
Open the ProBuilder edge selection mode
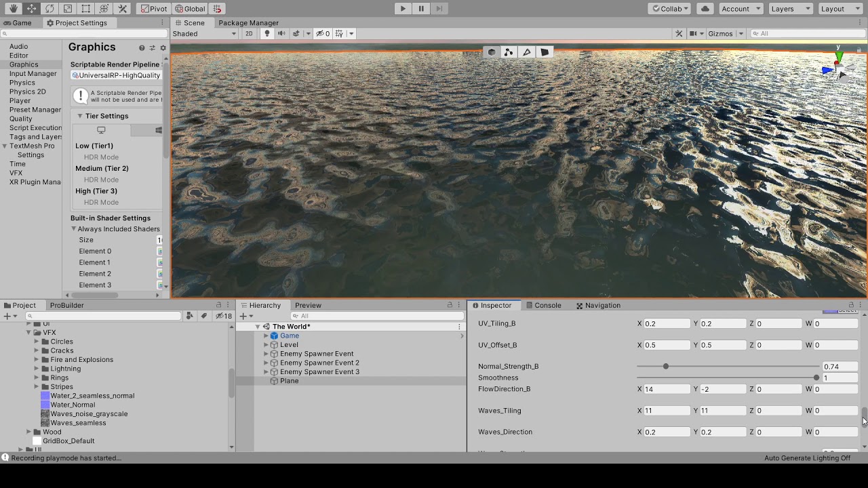tap(527, 52)
